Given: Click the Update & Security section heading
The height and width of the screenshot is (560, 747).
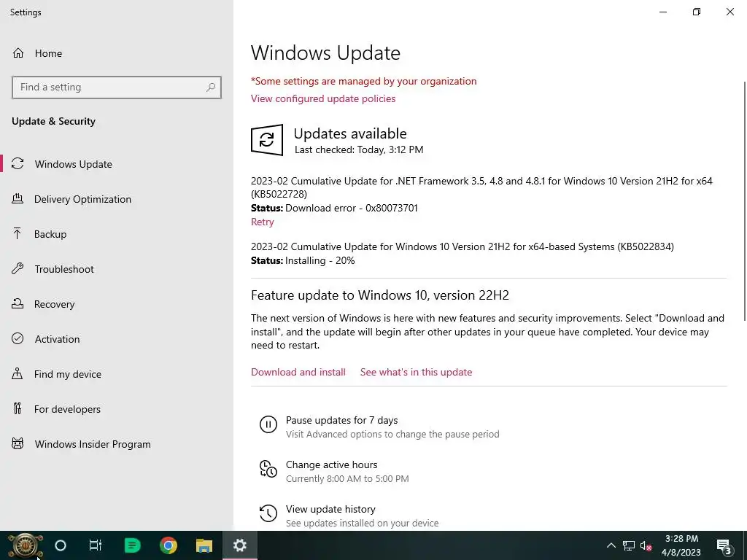Looking at the screenshot, I should pyautogui.click(x=53, y=121).
